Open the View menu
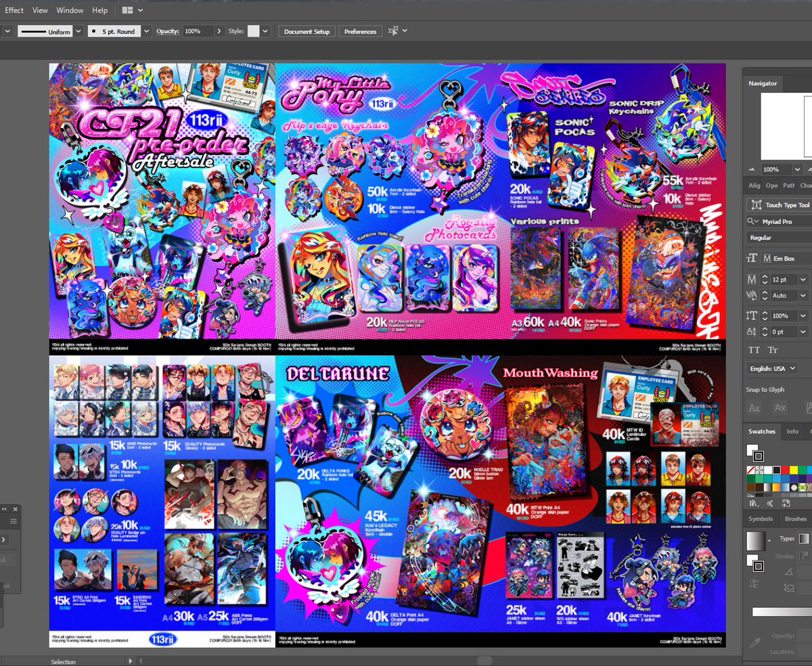Image resolution: width=812 pixels, height=666 pixels. [41, 10]
